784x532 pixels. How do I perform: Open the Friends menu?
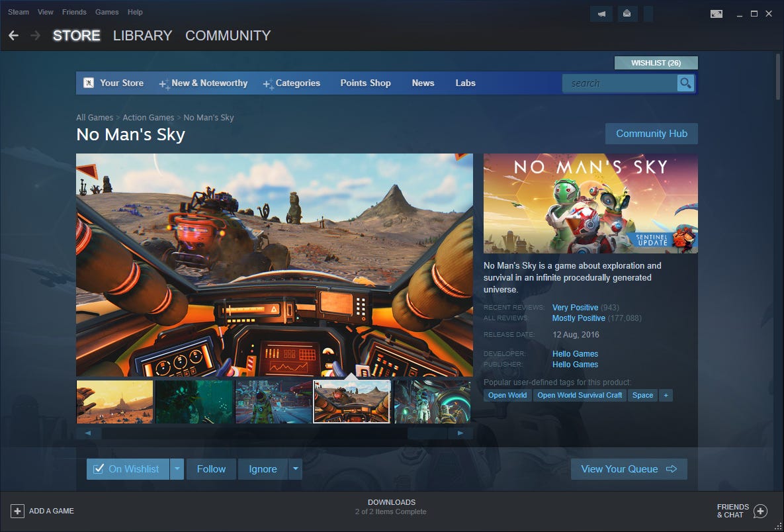tap(74, 12)
